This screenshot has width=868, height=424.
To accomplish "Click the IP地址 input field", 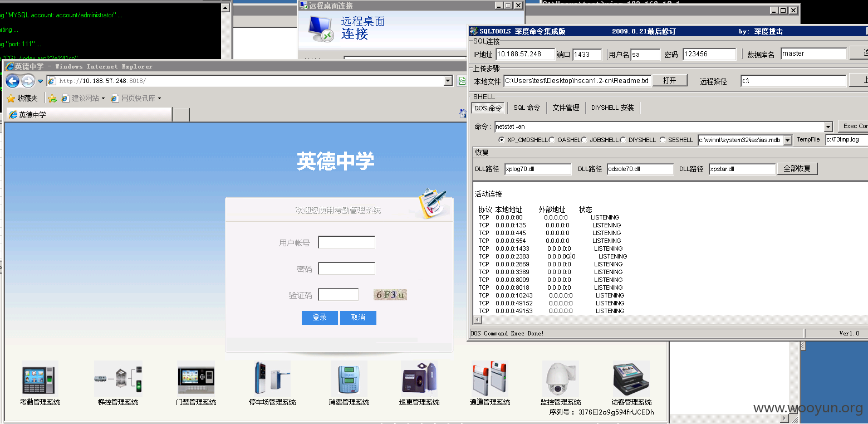I will (x=525, y=54).
